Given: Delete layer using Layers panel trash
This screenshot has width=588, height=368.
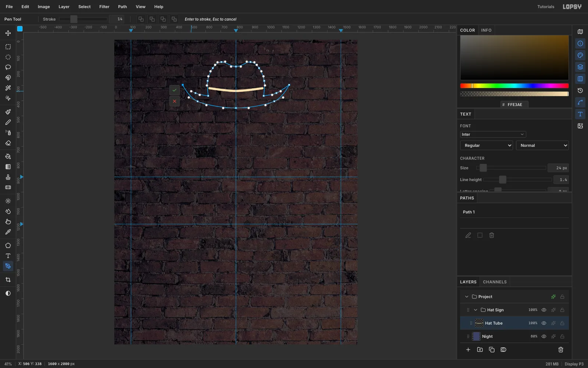Looking at the screenshot, I should tap(561, 350).
